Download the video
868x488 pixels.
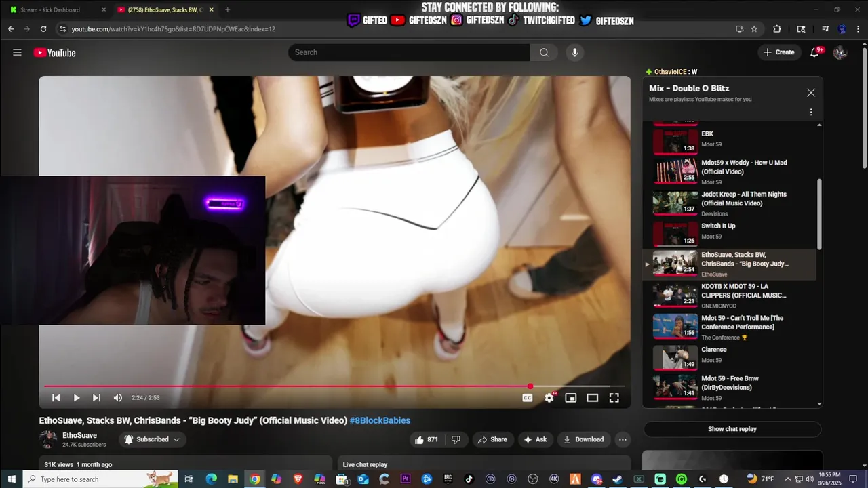tap(584, 439)
